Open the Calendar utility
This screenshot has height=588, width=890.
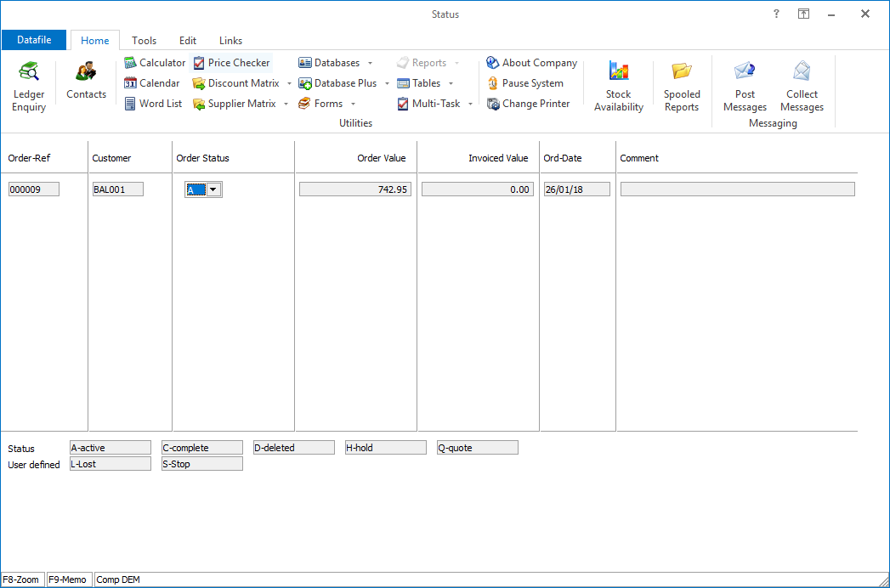151,83
